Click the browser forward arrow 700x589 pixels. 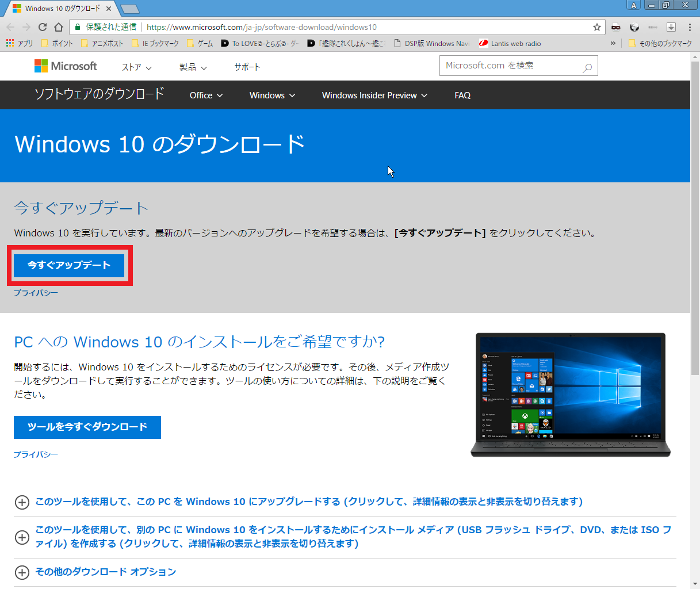click(x=26, y=27)
